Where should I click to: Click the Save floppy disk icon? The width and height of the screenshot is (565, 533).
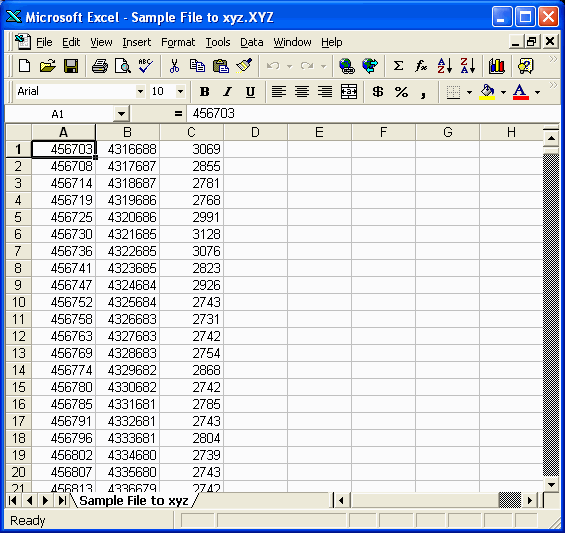(x=71, y=66)
